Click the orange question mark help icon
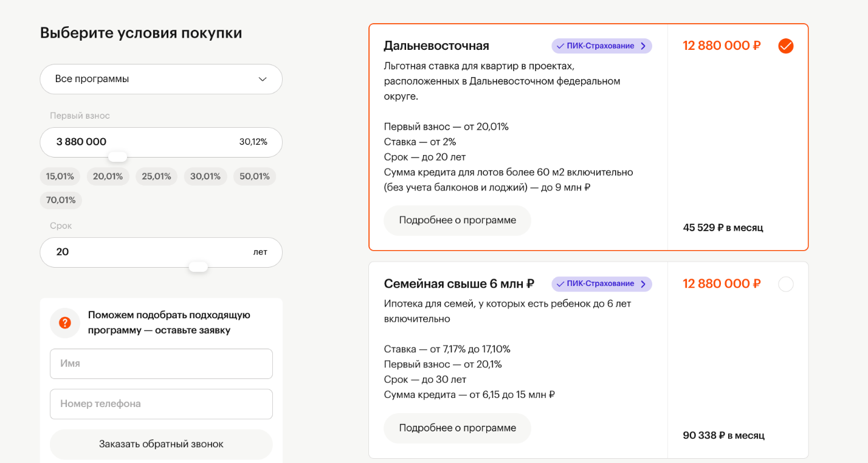Image resolution: width=868 pixels, height=463 pixels. click(65, 322)
